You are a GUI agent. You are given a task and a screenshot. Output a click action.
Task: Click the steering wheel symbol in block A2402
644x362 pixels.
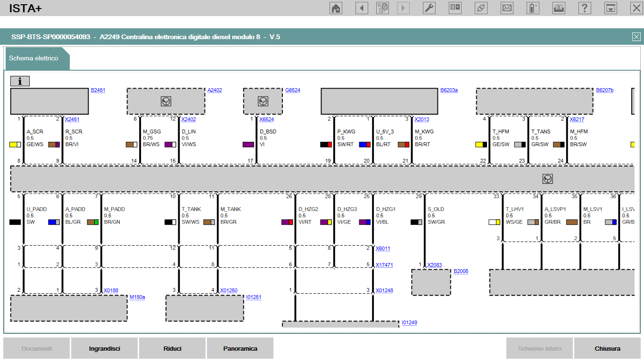pos(165,101)
